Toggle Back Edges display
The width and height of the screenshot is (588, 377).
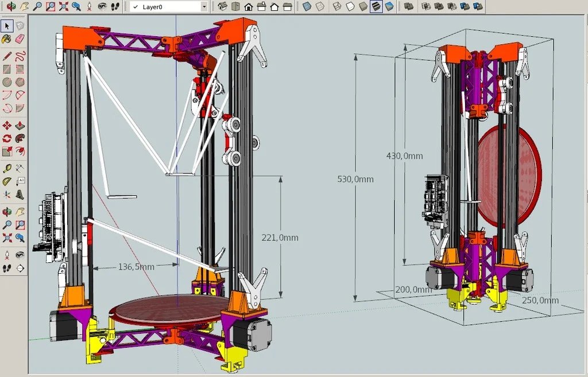pyautogui.click(x=320, y=6)
